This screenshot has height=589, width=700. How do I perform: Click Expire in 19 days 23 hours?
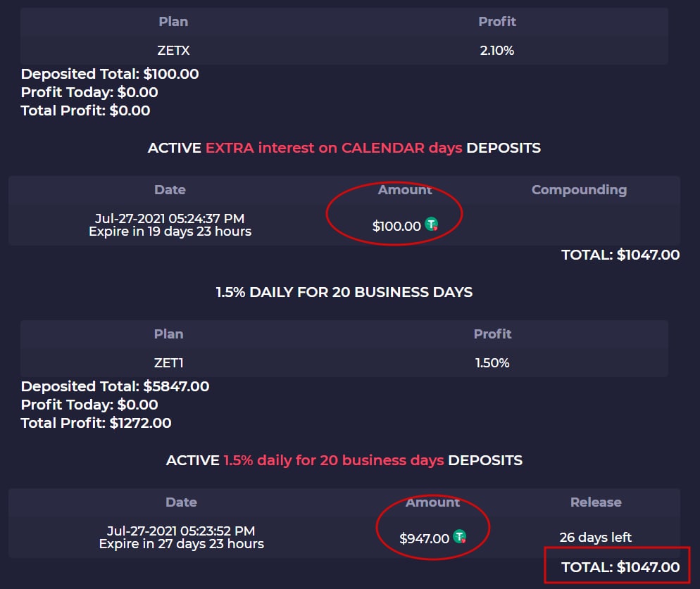(x=170, y=231)
